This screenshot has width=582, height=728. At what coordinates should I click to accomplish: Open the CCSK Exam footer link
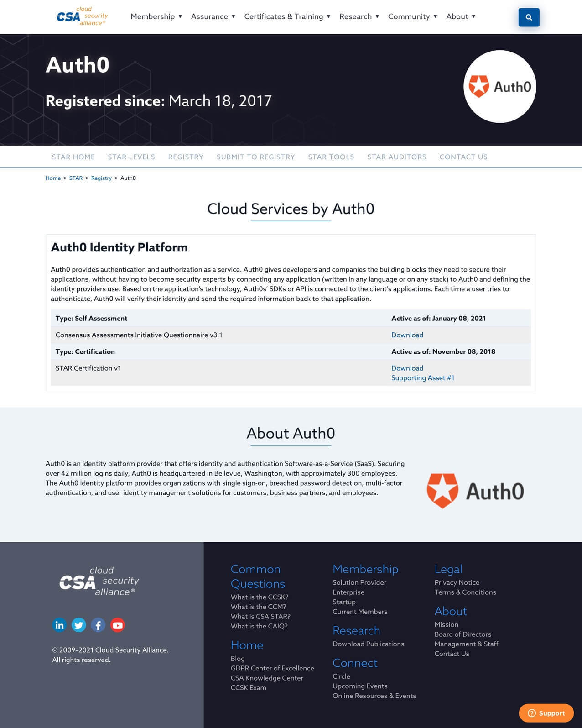click(249, 688)
